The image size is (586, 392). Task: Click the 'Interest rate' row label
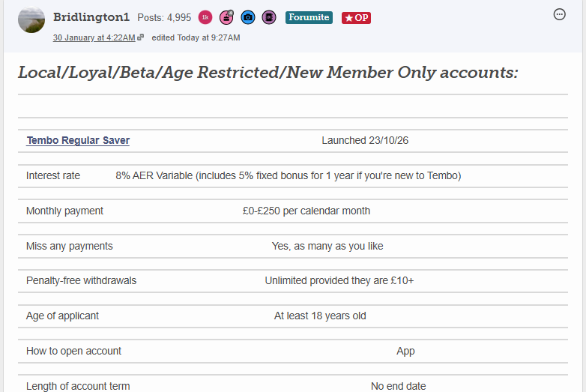point(53,175)
